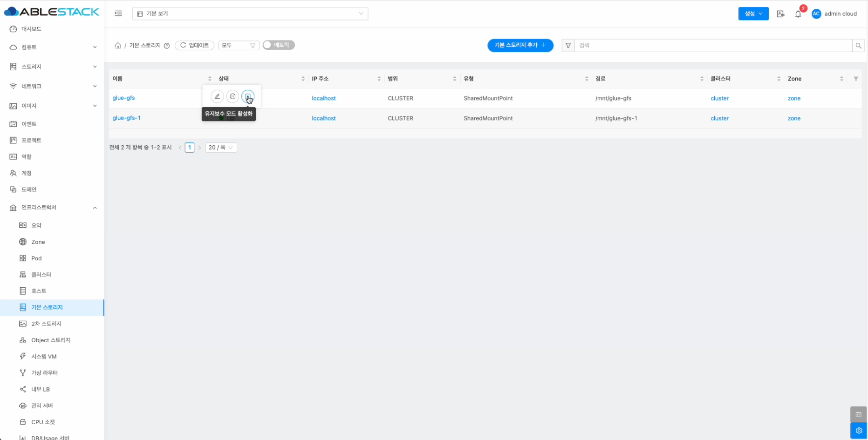Edit the glue-gfs storage with pencil icon
This screenshot has height=440, width=868.
[217, 96]
